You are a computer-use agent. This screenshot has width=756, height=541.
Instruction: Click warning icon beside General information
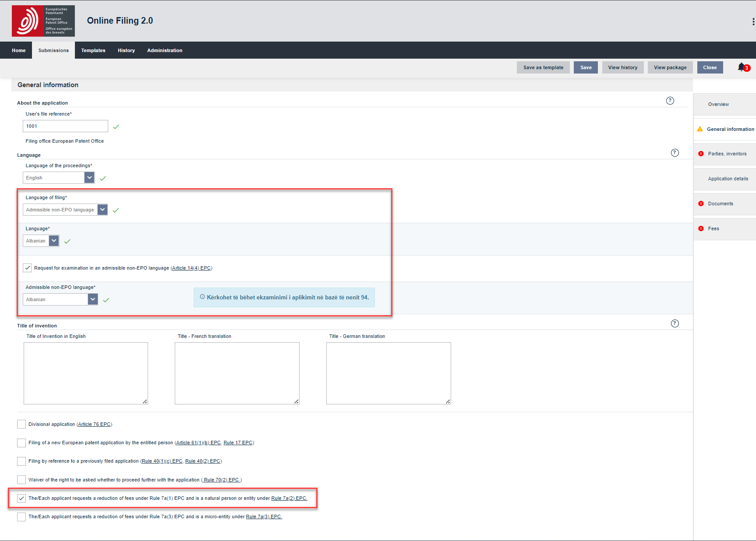pyautogui.click(x=700, y=129)
